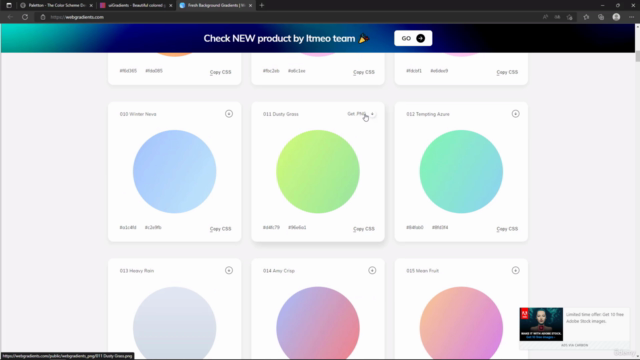Click the Amy Crisp purple-red gradient circle
The height and width of the screenshot is (360, 640).
318,323
